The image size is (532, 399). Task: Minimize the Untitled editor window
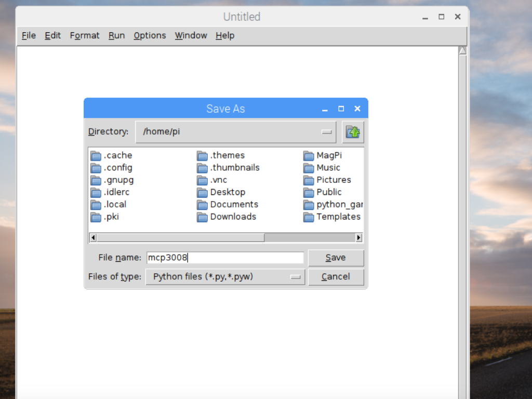click(x=425, y=17)
